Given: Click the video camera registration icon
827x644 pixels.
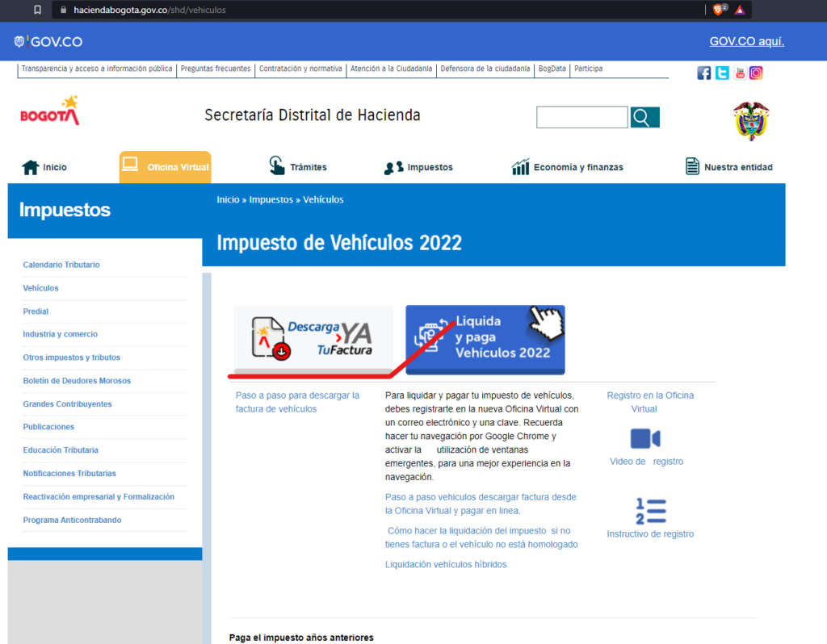Looking at the screenshot, I should (645, 438).
